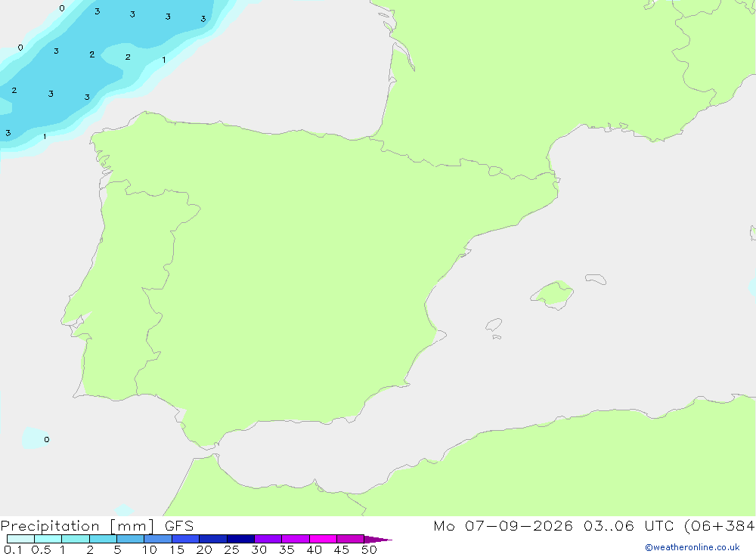756x554 pixels.
Task: Click the "Precipitation [mm]" title text
Action: tap(77, 526)
